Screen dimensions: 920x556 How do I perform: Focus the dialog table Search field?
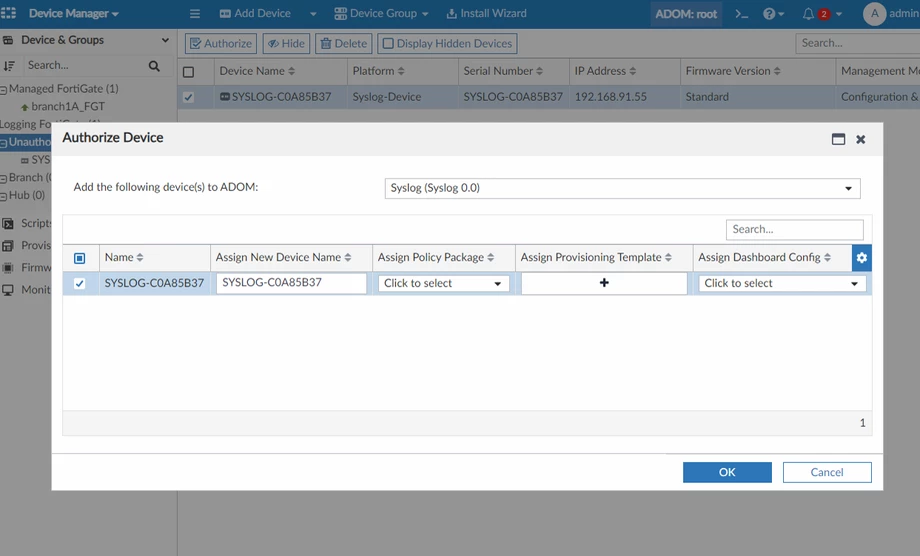[794, 229]
